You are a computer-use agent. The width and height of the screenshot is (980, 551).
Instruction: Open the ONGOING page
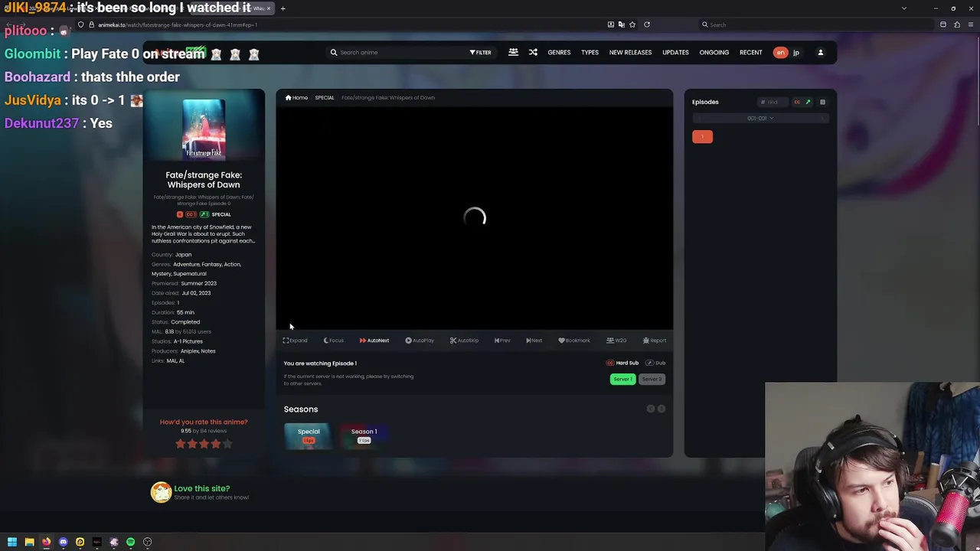coord(714,52)
